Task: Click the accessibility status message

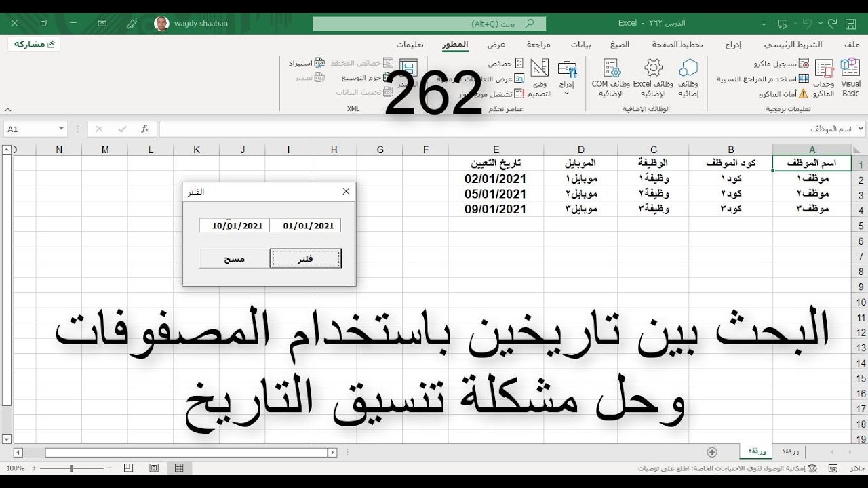Action: [x=728, y=468]
